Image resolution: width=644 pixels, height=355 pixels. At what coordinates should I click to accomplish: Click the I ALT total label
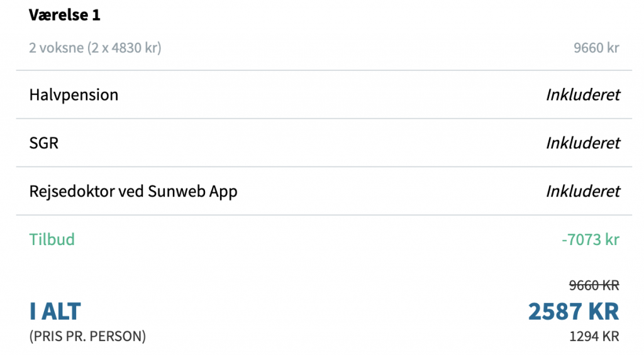click(x=55, y=311)
